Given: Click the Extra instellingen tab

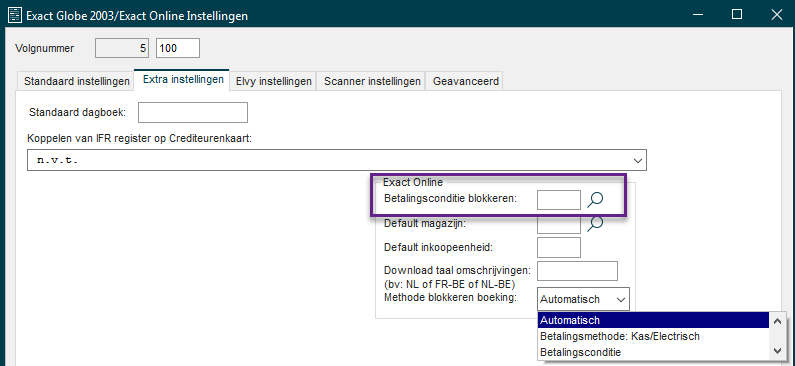Looking at the screenshot, I should (x=183, y=80).
